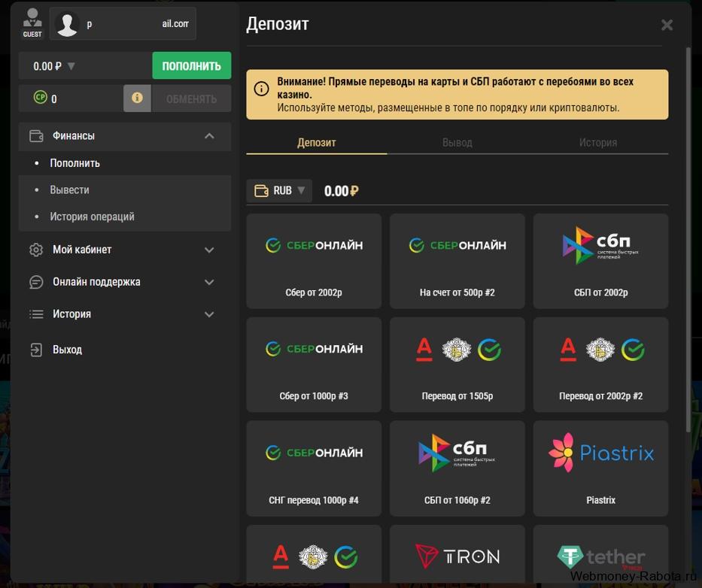Choose Piastrix payment method
The width and height of the screenshot is (702, 588).
[601, 468]
